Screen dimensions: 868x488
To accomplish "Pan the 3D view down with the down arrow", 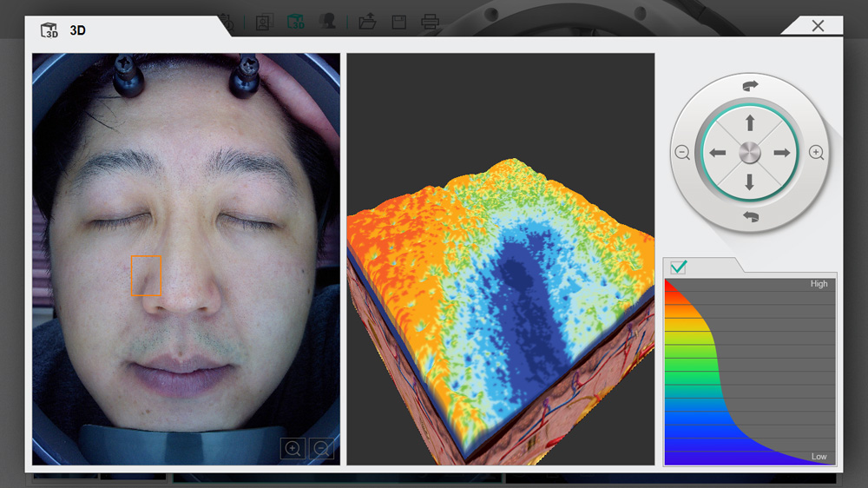I will click(x=750, y=182).
